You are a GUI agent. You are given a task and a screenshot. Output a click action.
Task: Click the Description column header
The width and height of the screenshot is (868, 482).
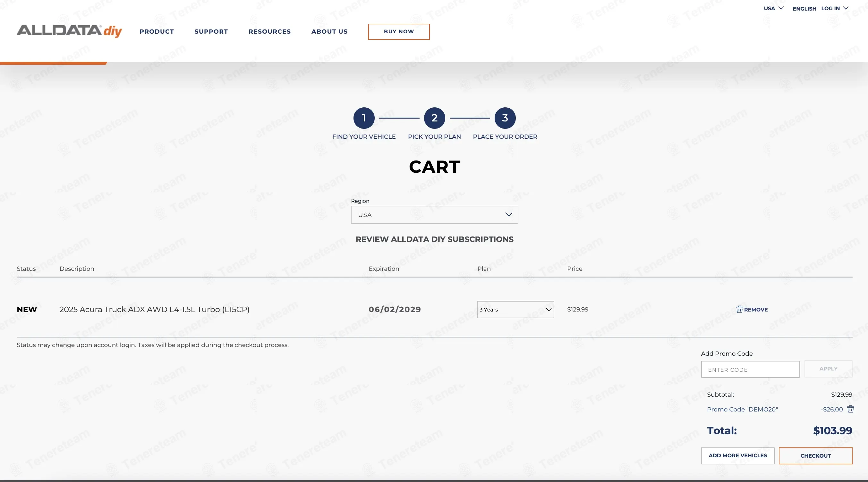77,269
